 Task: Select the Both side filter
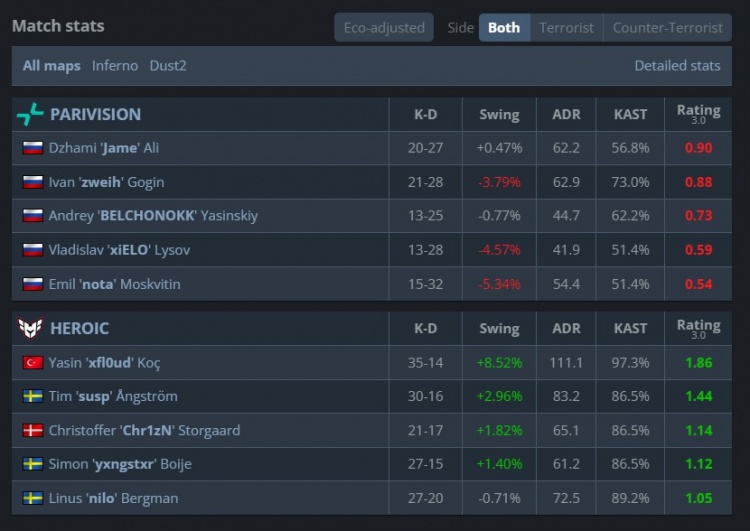(504, 28)
